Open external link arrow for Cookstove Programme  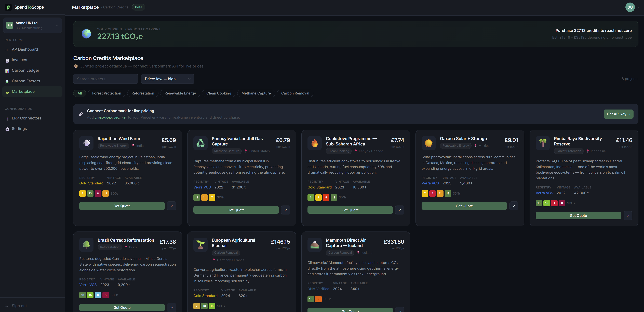399,210
